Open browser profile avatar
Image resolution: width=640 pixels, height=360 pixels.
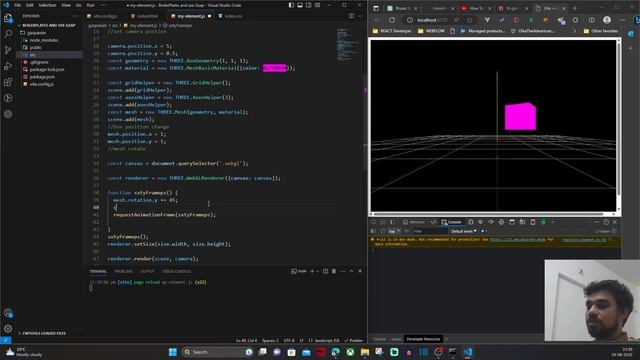[607, 20]
